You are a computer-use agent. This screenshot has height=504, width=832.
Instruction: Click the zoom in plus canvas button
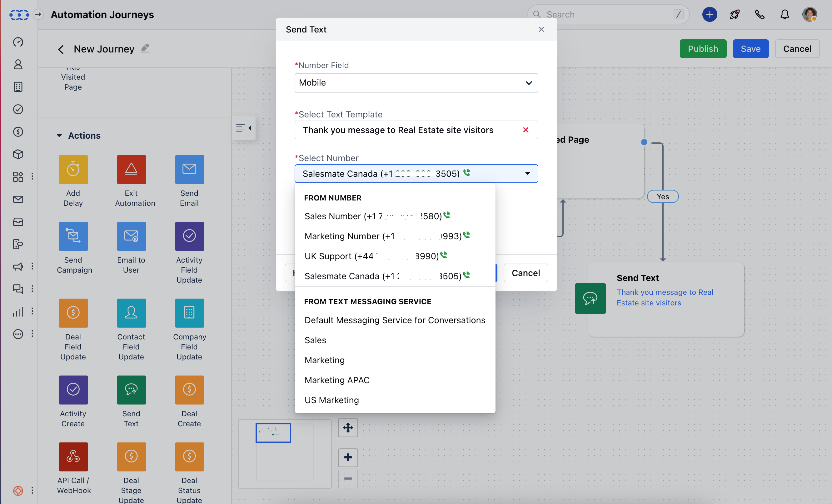click(x=348, y=457)
